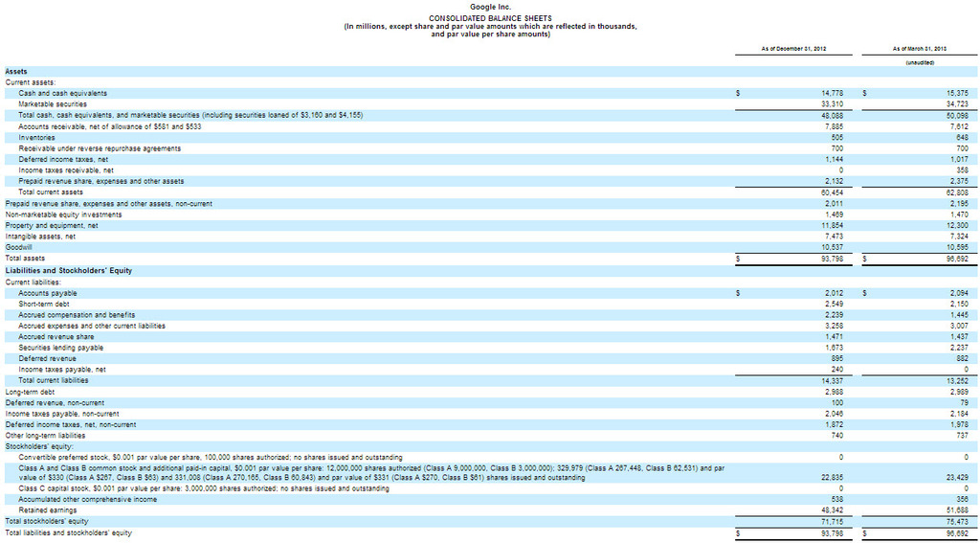Click the 'Accounts payable' row label

click(x=48, y=293)
